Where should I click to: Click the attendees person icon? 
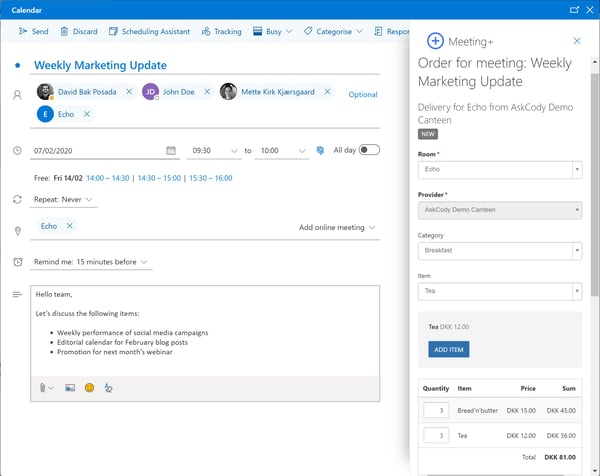point(17,95)
